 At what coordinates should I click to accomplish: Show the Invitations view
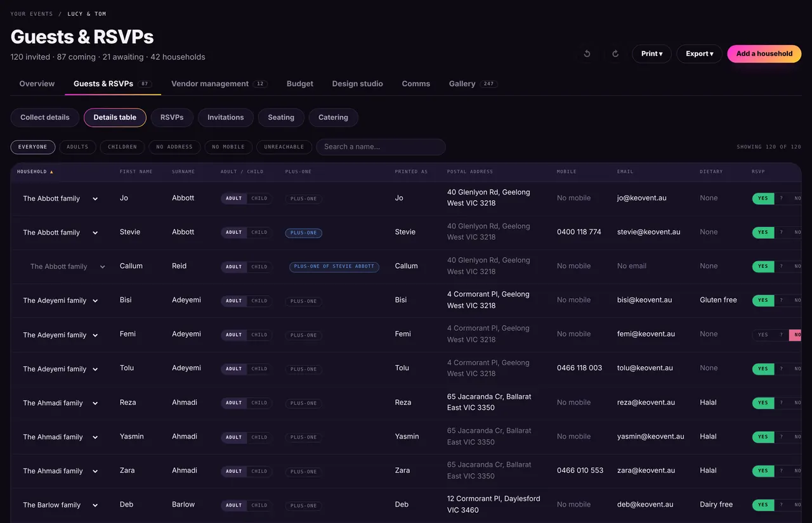pos(226,117)
